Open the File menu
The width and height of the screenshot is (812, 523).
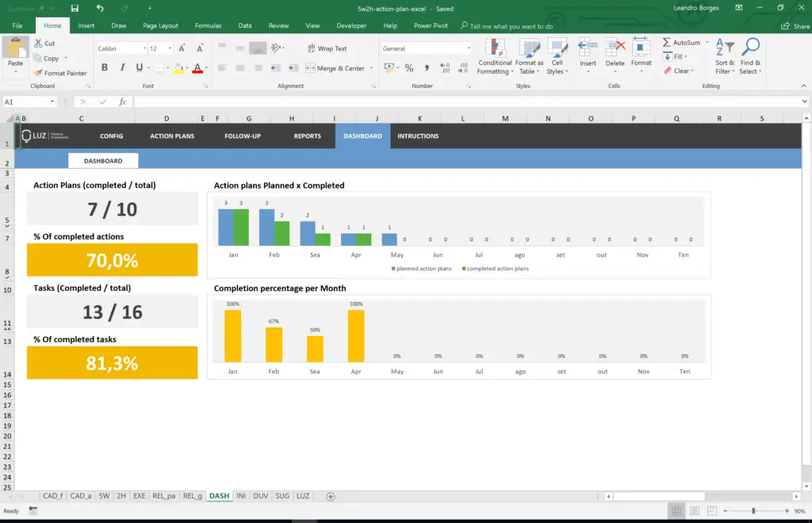(x=17, y=25)
